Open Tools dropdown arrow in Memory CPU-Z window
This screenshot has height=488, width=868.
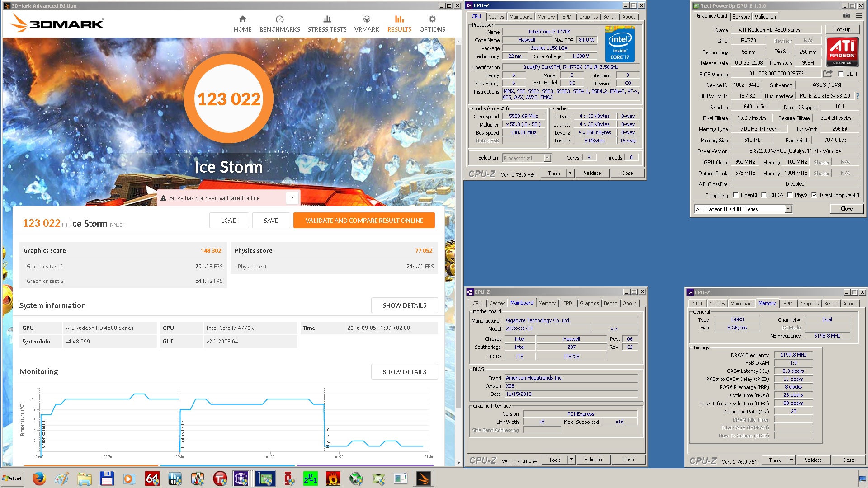coord(791,460)
